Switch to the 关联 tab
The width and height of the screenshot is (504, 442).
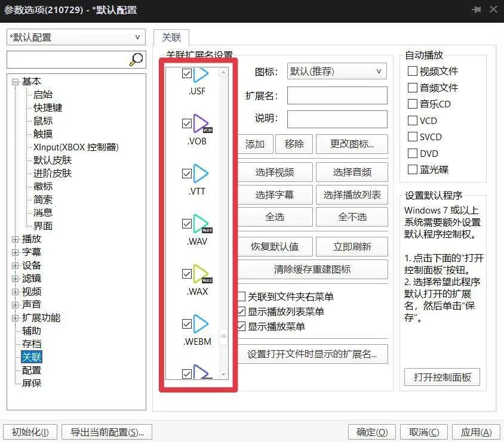(x=171, y=37)
